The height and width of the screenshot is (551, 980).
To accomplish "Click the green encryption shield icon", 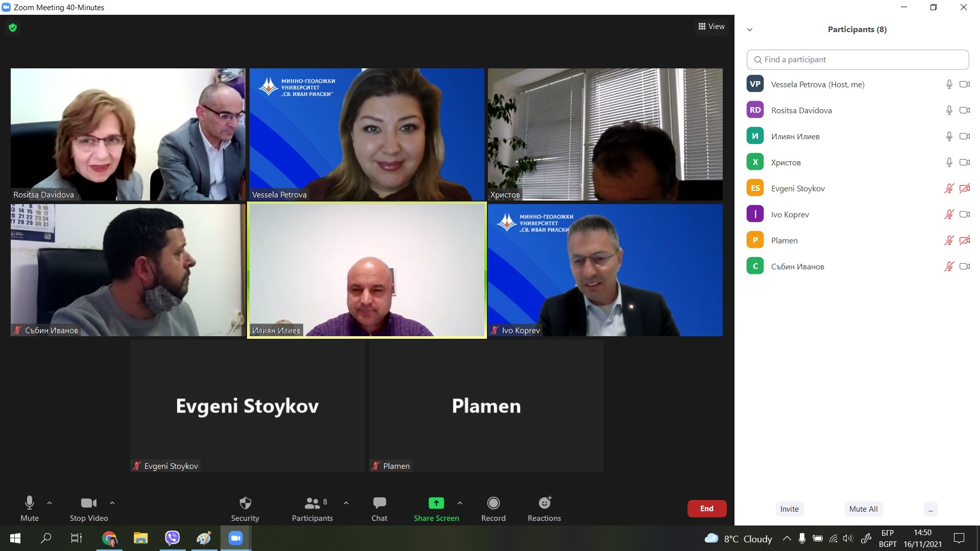I will (x=13, y=28).
